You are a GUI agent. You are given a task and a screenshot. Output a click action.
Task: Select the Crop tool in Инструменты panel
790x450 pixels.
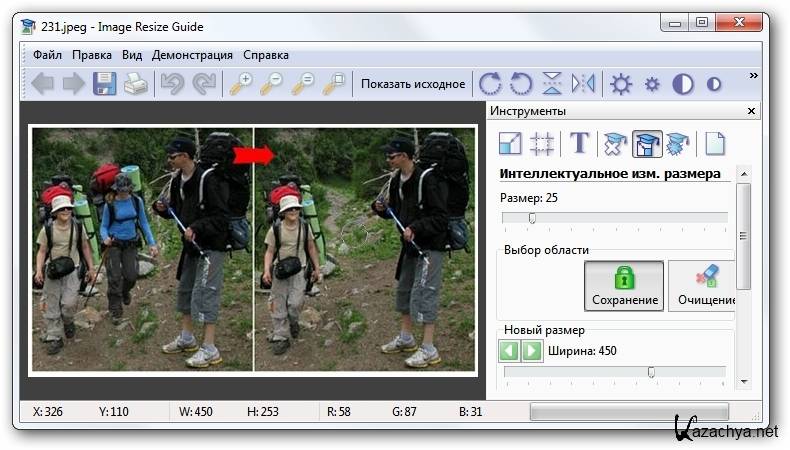click(x=542, y=144)
